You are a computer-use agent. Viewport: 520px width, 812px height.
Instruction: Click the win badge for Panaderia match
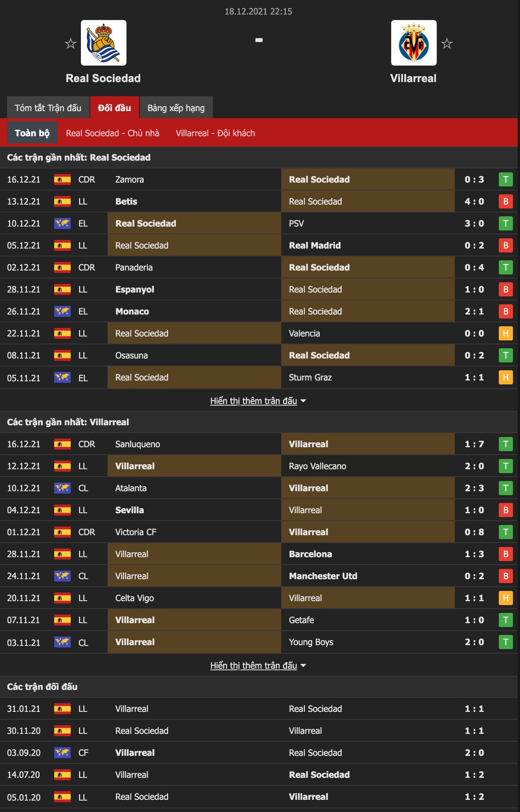[x=506, y=267]
